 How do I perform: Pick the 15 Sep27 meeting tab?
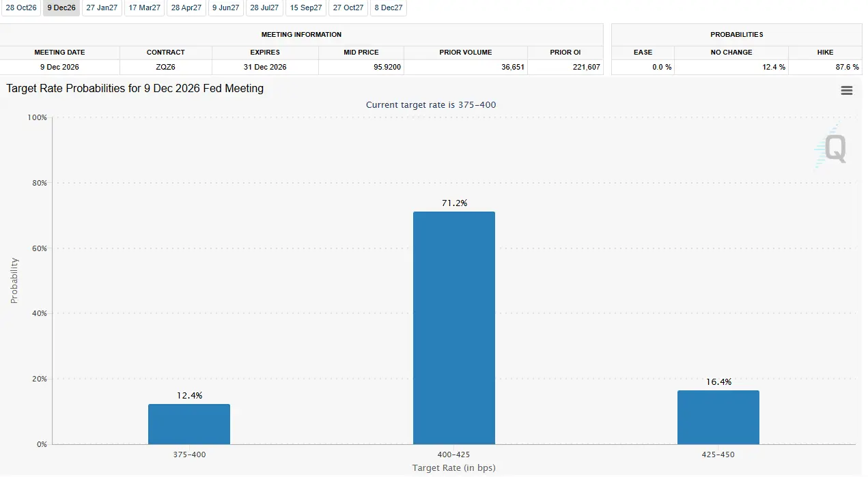(306, 8)
